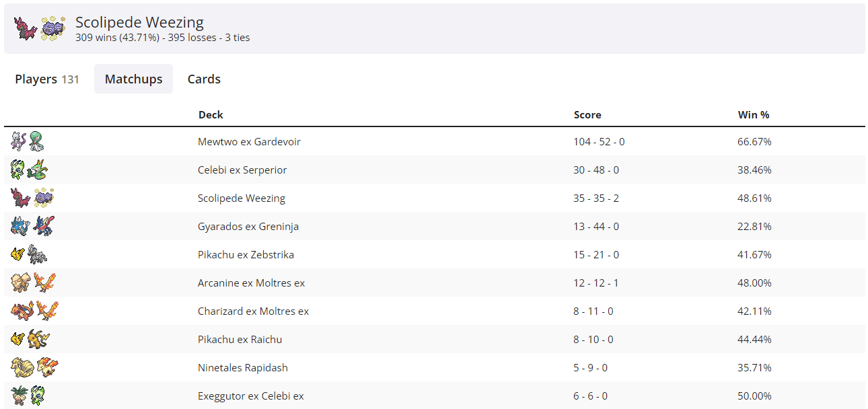The width and height of the screenshot is (868, 409).
Task: Click the Ninetales Rapidash deck icons
Action: coord(34,368)
